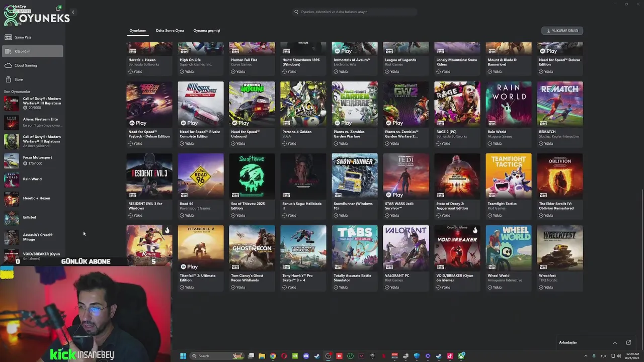Open the RAGE 2 game cover
The image size is (644, 362).
(457, 104)
